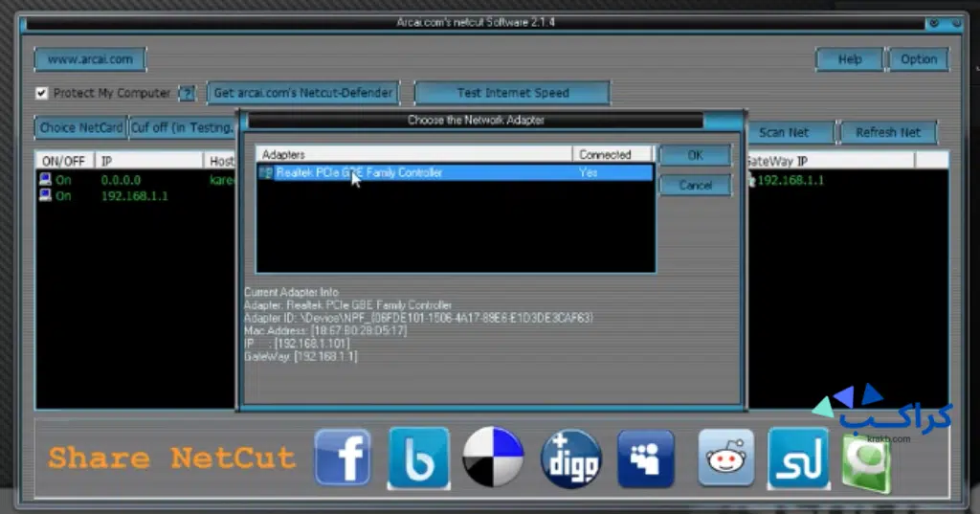Click Yes in Connected column

point(588,172)
